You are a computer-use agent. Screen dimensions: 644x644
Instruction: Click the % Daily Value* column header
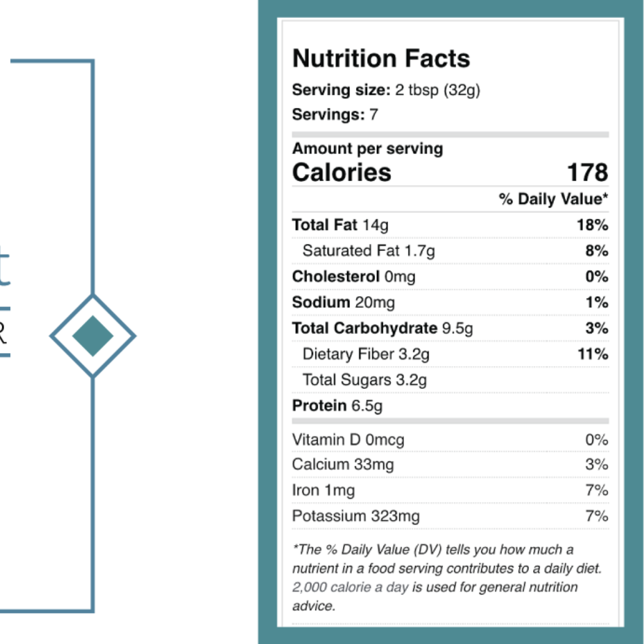point(553,199)
